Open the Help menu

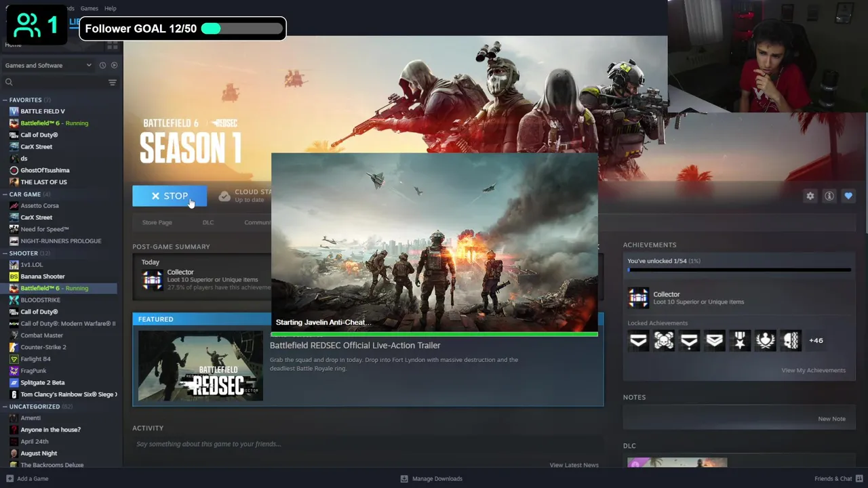(111, 8)
